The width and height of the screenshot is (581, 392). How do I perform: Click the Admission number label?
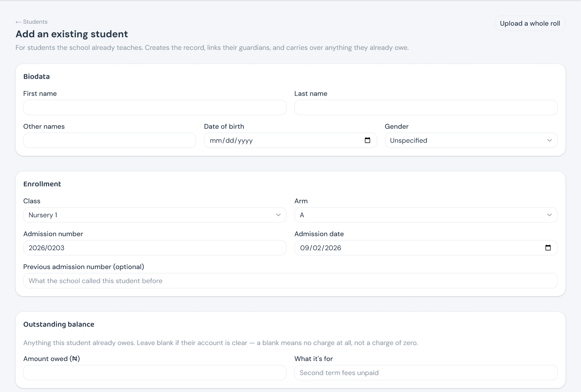pyautogui.click(x=53, y=234)
